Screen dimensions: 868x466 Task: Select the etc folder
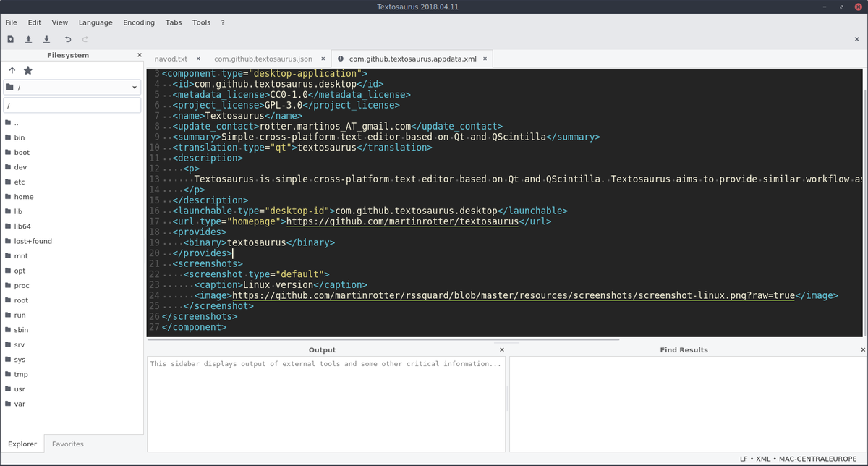tap(72, 182)
